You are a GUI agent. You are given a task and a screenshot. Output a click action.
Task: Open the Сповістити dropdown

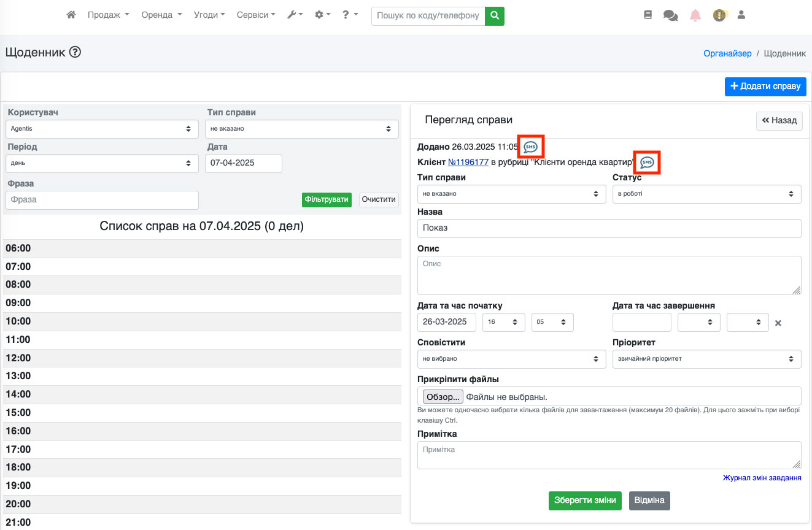point(511,359)
